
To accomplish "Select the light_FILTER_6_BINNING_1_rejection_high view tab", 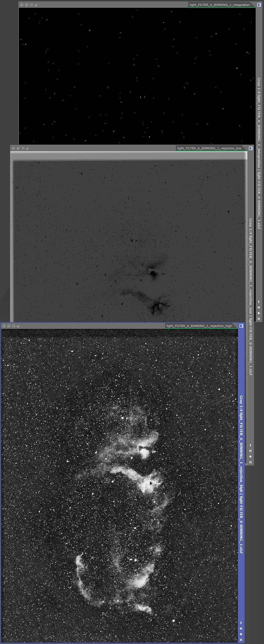I will 199,326.
